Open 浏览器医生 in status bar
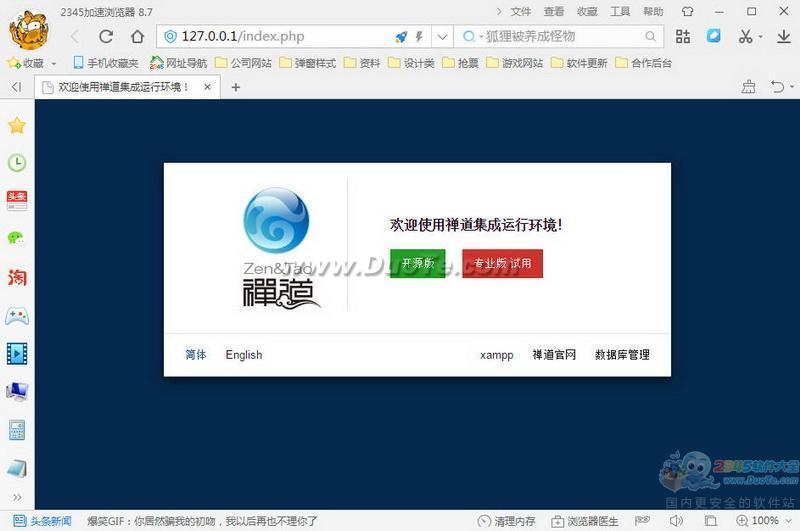Screen dimensions: 800x531 (x=585, y=521)
